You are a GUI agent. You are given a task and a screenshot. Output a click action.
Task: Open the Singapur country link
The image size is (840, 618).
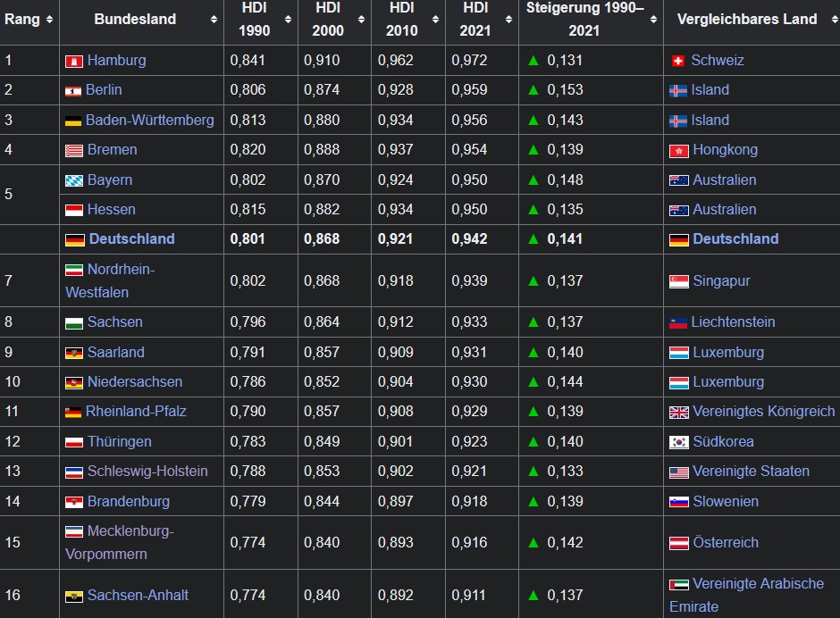pos(721,281)
